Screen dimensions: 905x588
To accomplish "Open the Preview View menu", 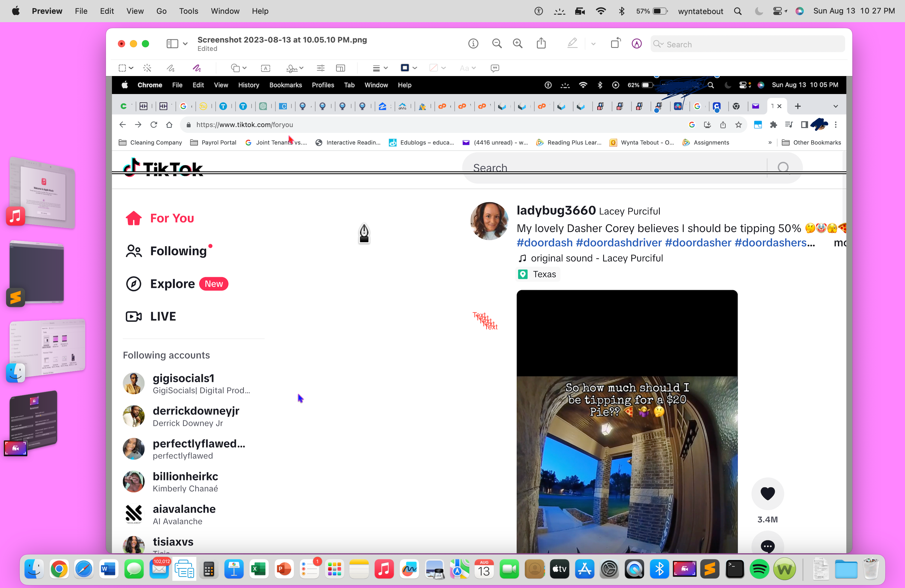I will 135,11.
